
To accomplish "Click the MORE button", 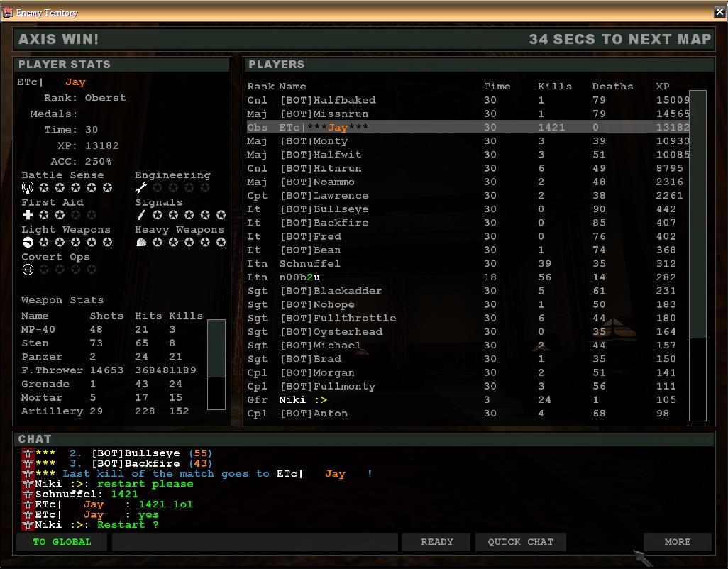I will pos(677,542).
